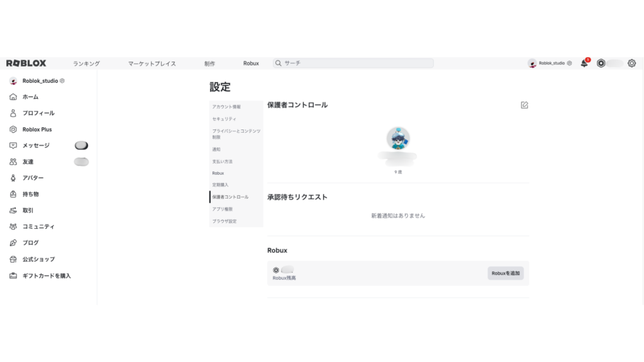644x362 pixels.
Task: Focus the サーチ search field
Action: tap(353, 63)
